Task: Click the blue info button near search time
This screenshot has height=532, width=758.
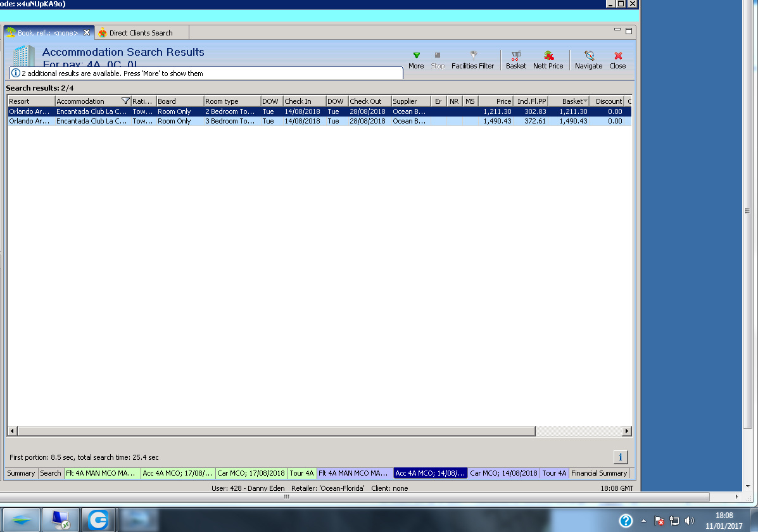Action: [x=620, y=457]
